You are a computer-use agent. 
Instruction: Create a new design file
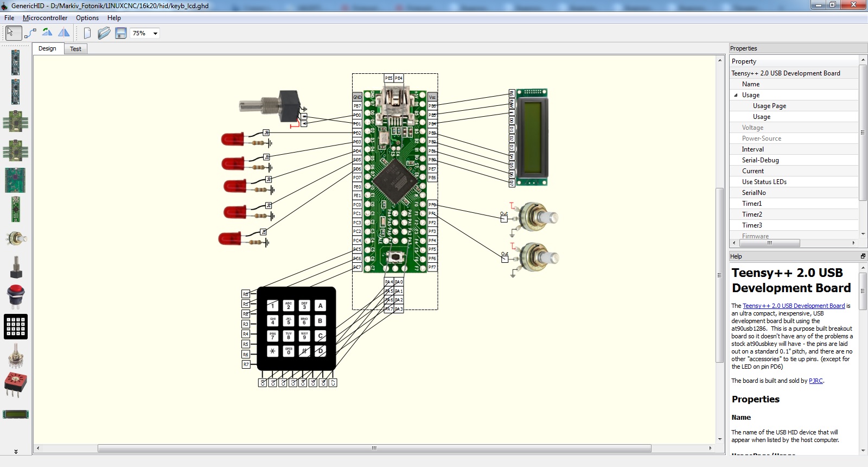tap(87, 33)
